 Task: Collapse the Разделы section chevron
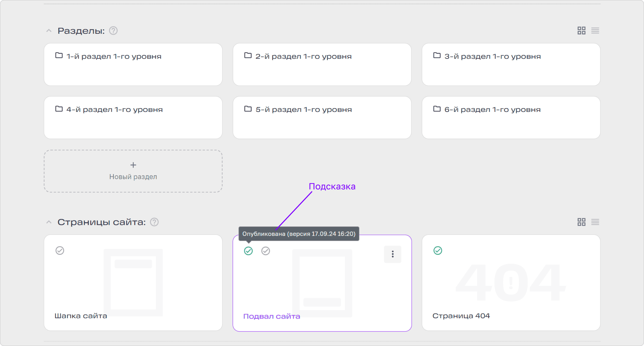point(49,31)
